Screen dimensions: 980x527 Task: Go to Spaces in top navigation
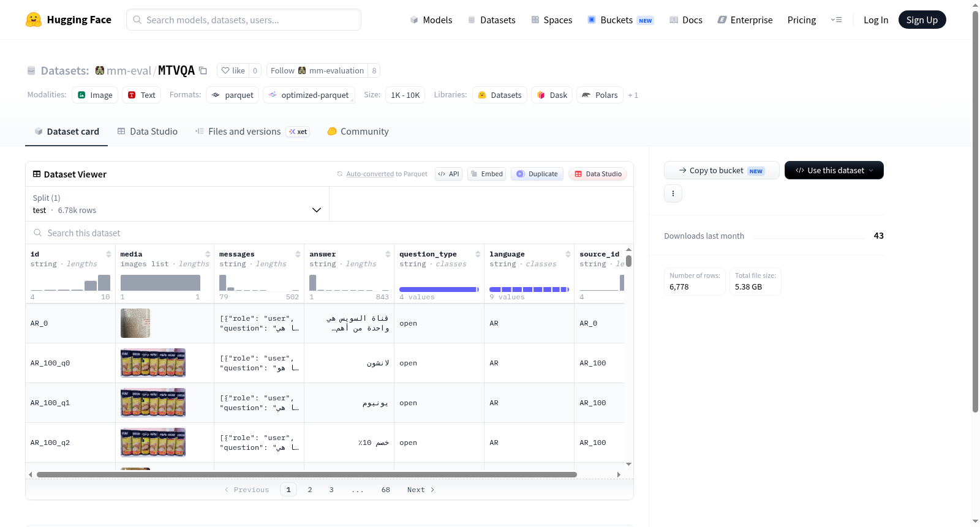click(x=551, y=20)
